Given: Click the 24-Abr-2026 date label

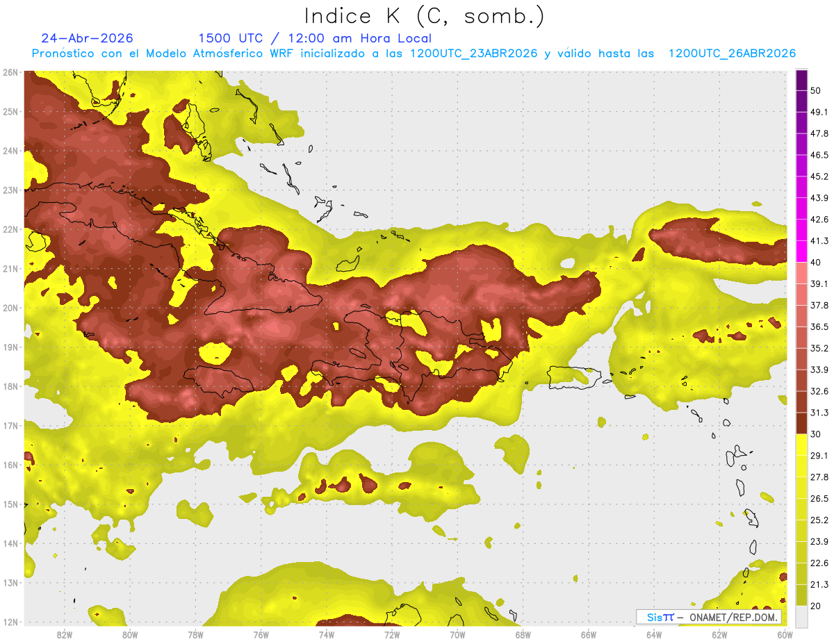Looking at the screenshot, I should (x=88, y=38).
